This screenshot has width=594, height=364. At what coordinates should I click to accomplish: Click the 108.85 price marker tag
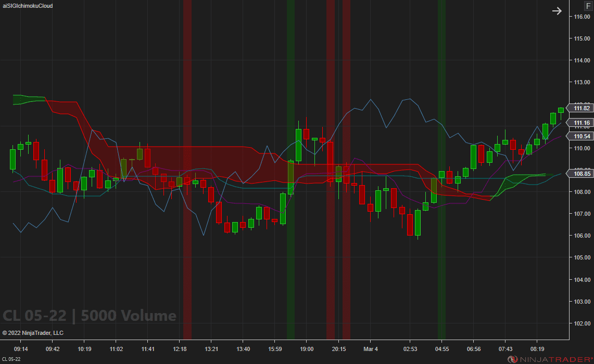579,174
